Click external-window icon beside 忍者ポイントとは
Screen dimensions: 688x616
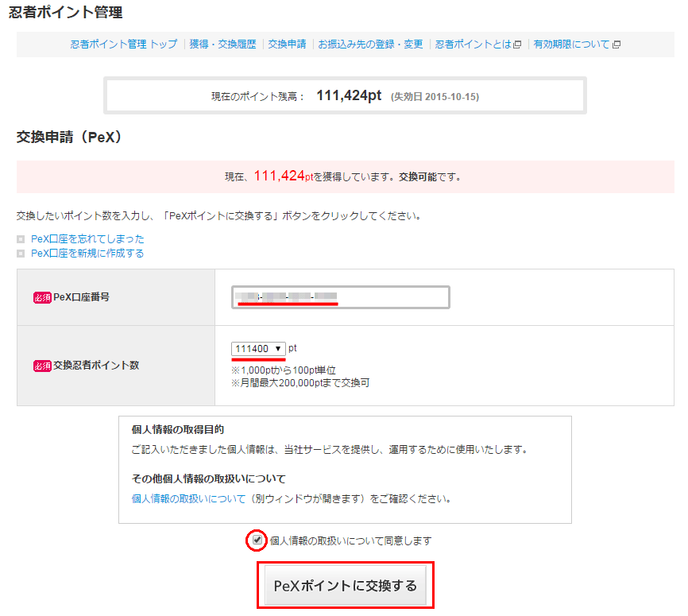517,45
